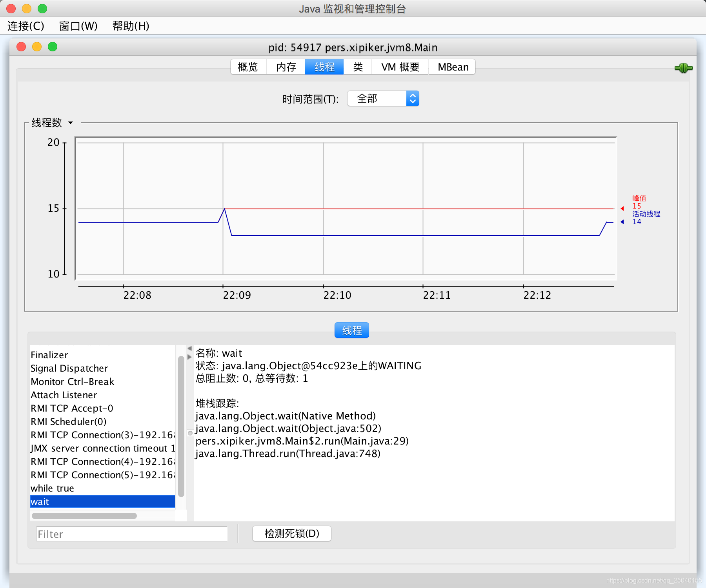Switch to the 内存 tab
This screenshot has width=706, height=588.
(286, 67)
